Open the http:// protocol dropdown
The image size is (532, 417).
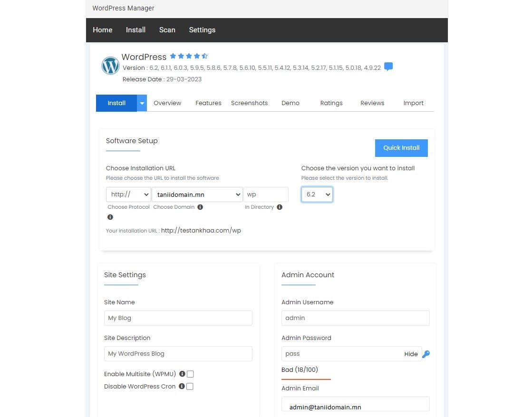(128, 194)
